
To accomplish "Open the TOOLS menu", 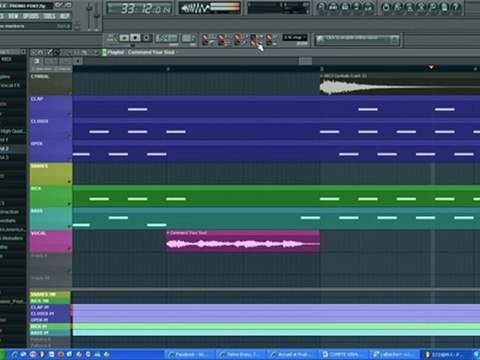I will pos(49,16).
